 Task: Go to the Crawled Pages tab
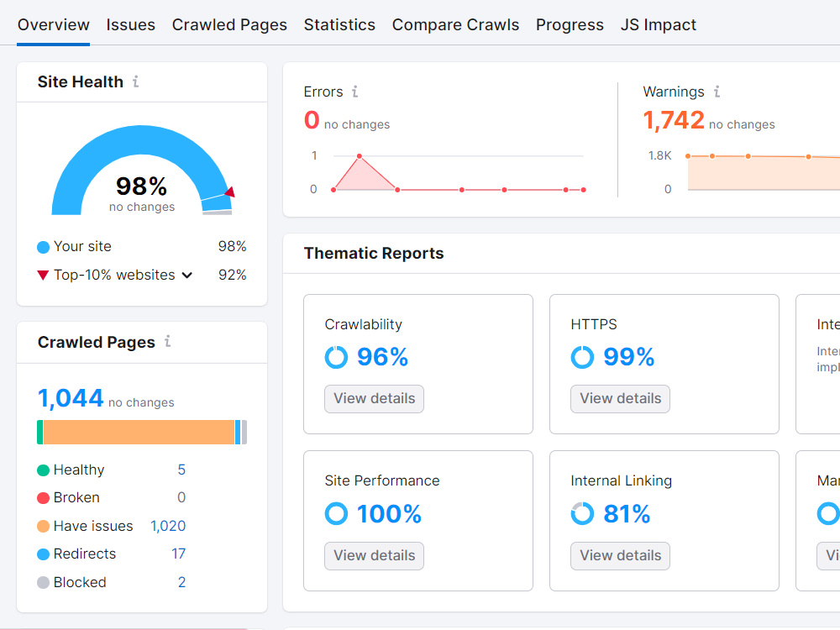(229, 24)
